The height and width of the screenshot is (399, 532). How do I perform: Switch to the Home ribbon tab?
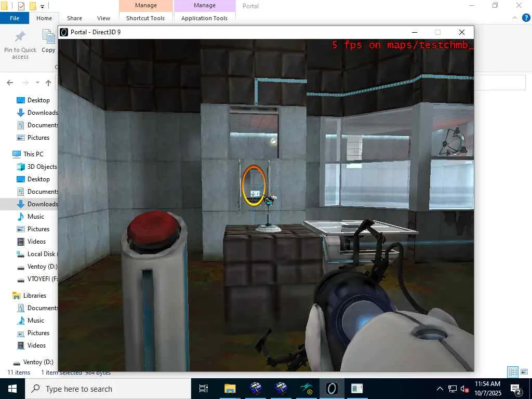(44, 18)
